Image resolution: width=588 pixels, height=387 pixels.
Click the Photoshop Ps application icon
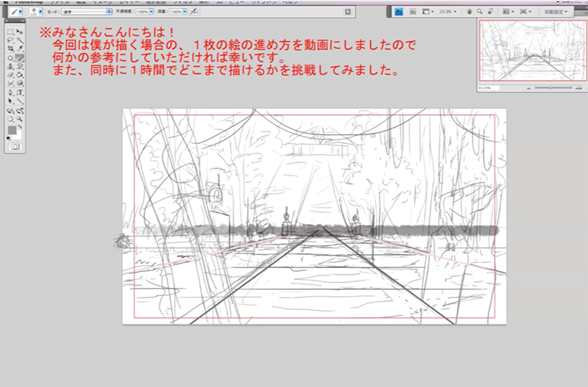pyautogui.click(x=398, y=12)
